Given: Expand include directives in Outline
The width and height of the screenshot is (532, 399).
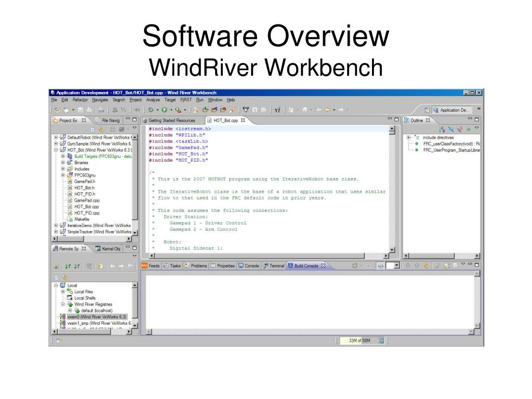Looking at the screenshot, I should [408, 137].
